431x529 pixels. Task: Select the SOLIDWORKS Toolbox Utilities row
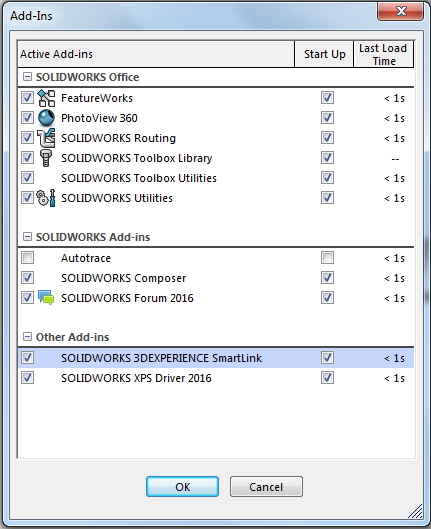[216, 178]
